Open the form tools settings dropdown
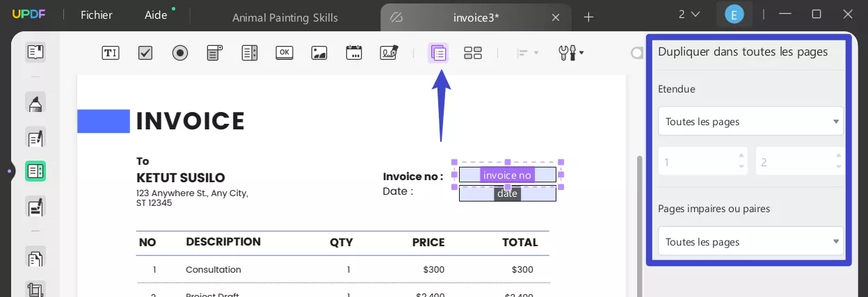 [571, 53]
